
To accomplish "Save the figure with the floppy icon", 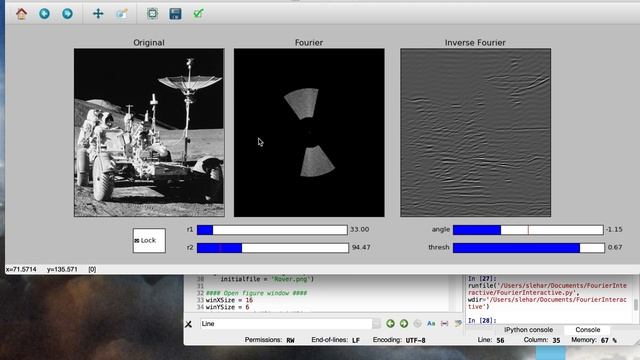I will 175,14.
